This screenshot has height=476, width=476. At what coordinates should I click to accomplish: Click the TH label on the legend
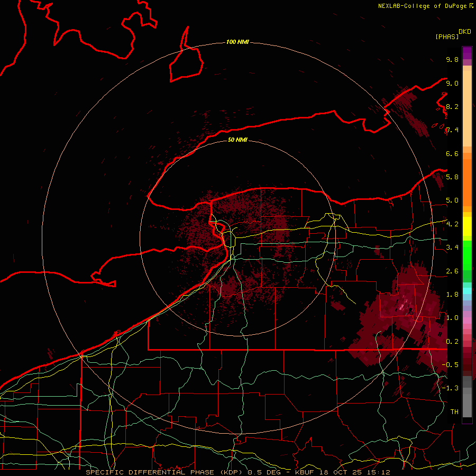[x=454, y=411]
